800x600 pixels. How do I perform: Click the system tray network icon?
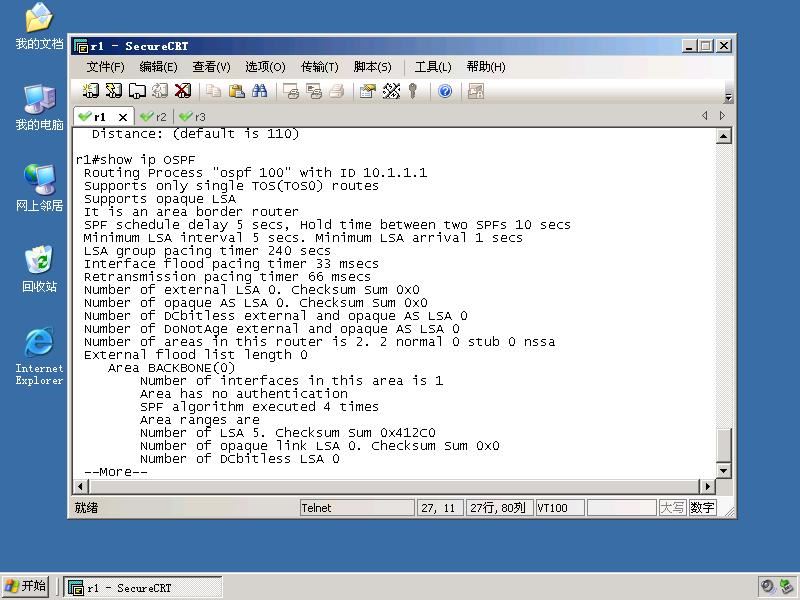click(786, 587)
